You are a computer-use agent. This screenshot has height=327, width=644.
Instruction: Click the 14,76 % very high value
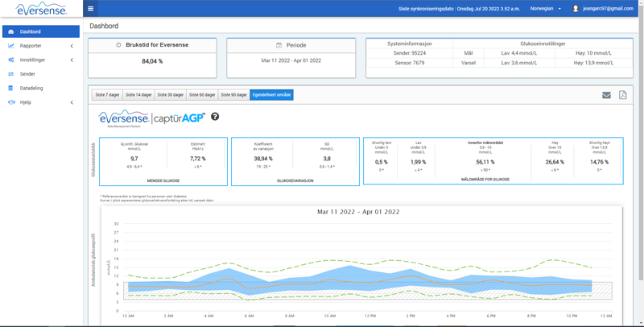coord(599,162)
